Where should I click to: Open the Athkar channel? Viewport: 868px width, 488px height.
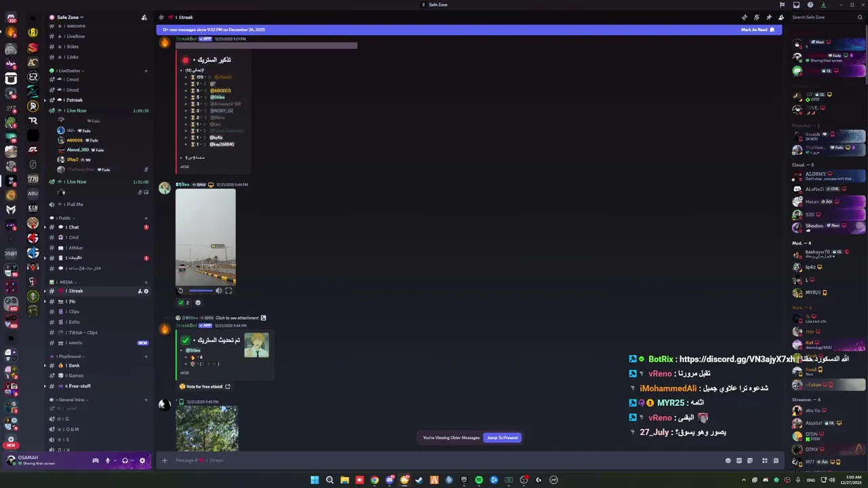98,247
